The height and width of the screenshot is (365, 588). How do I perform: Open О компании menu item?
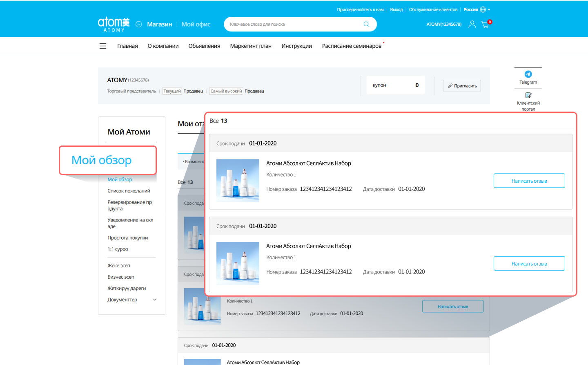click(x=163, y=46)
